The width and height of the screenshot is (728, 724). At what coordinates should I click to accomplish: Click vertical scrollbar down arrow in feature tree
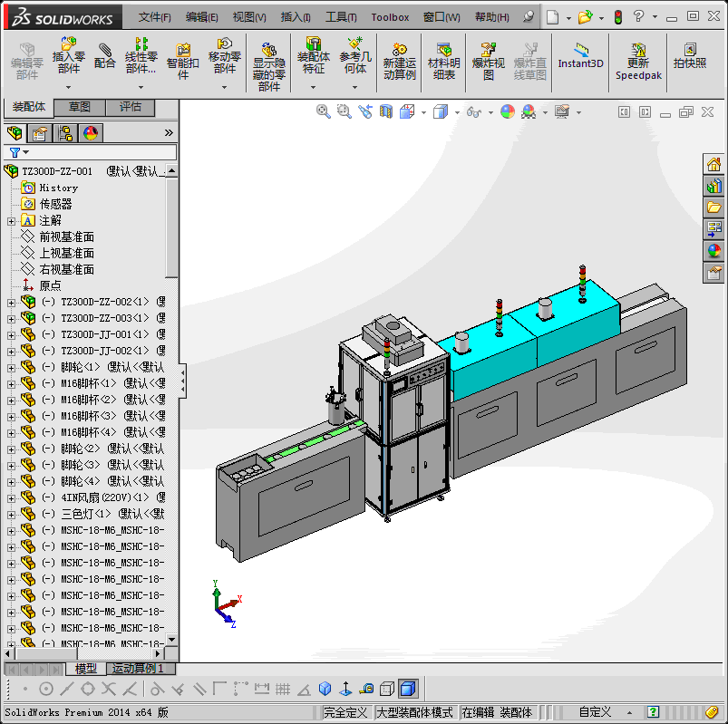pos(171,640)
